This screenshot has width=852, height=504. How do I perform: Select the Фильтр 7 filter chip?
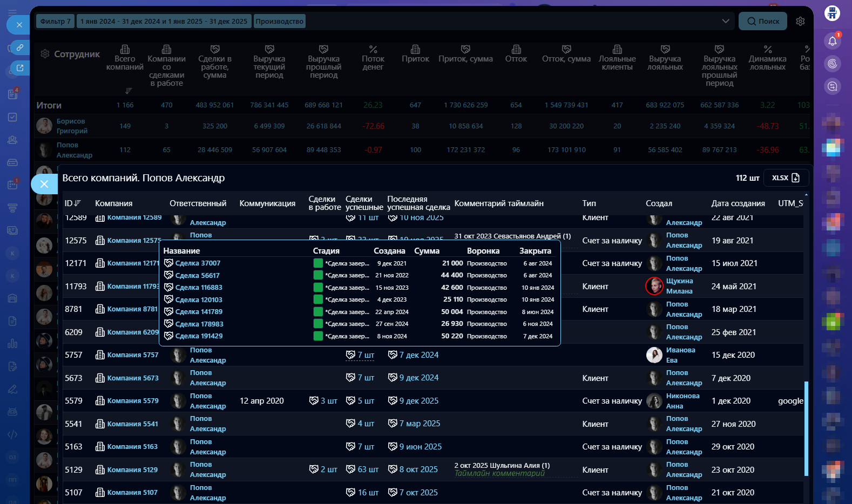coord(55,21)
